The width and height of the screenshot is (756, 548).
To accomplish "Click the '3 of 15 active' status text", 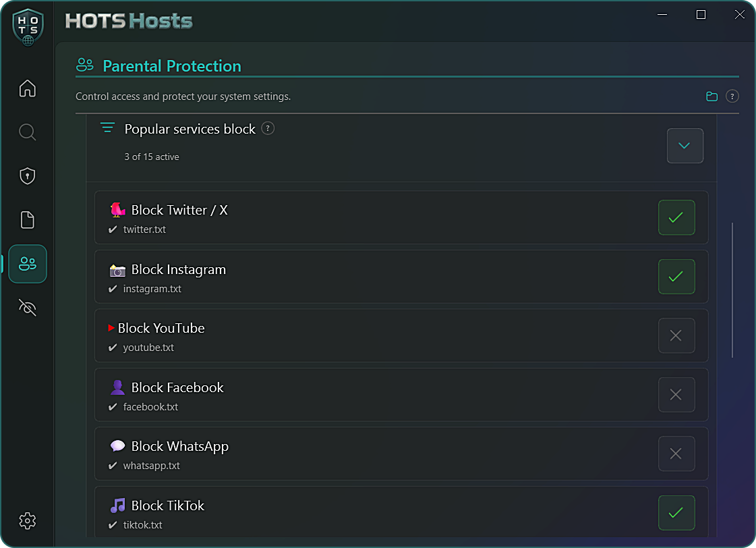I will 151,157.
